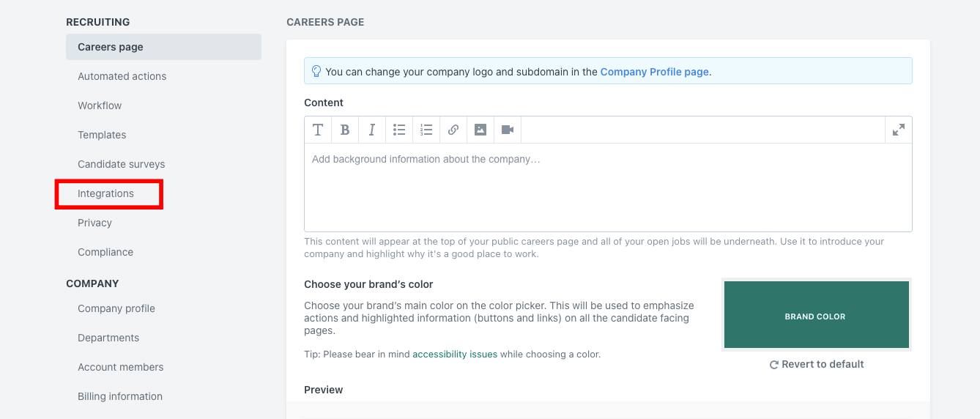This screenshot has width=980, height=419.
Task: Click the insert link icon
Action: click(x=453, y=130)
